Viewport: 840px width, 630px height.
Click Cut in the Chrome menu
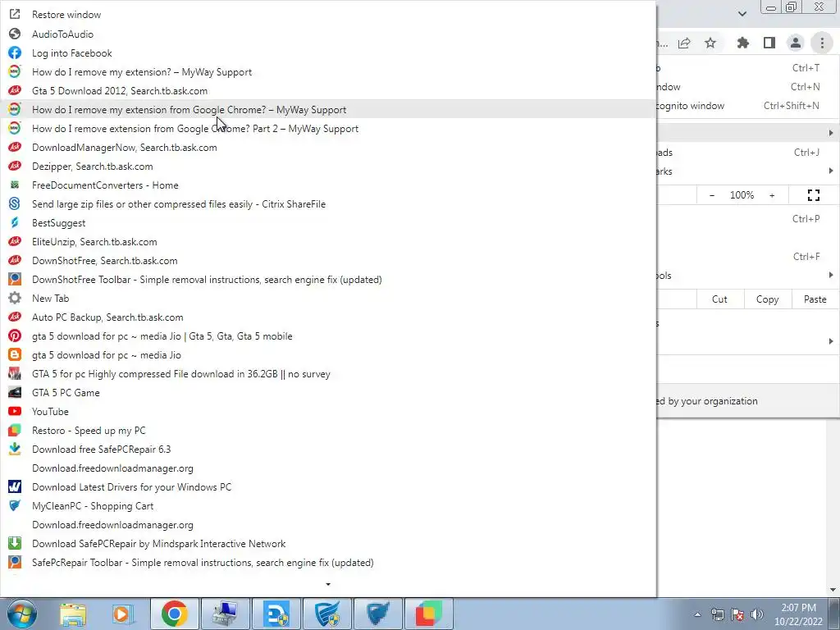[x=719, y=299]
